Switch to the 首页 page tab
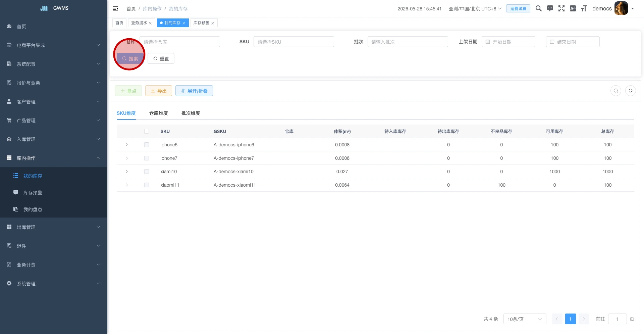 pos(119,23)
